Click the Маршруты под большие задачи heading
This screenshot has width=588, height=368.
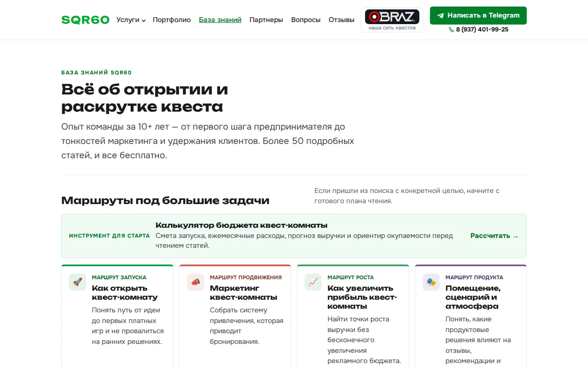pos(165,200)
